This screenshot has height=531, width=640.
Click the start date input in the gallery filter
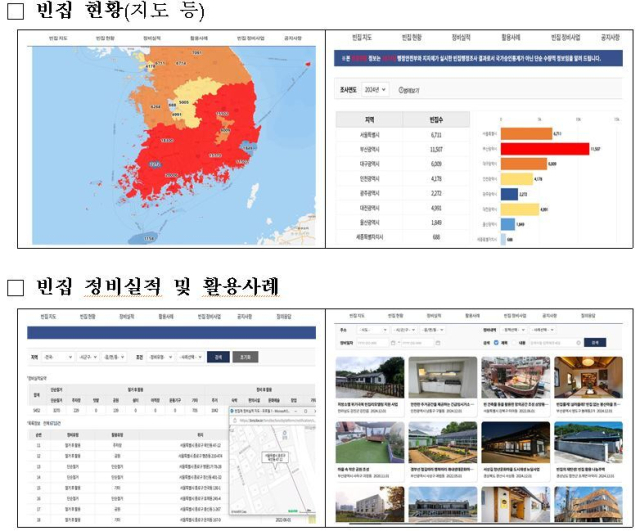tap(373, 343)
